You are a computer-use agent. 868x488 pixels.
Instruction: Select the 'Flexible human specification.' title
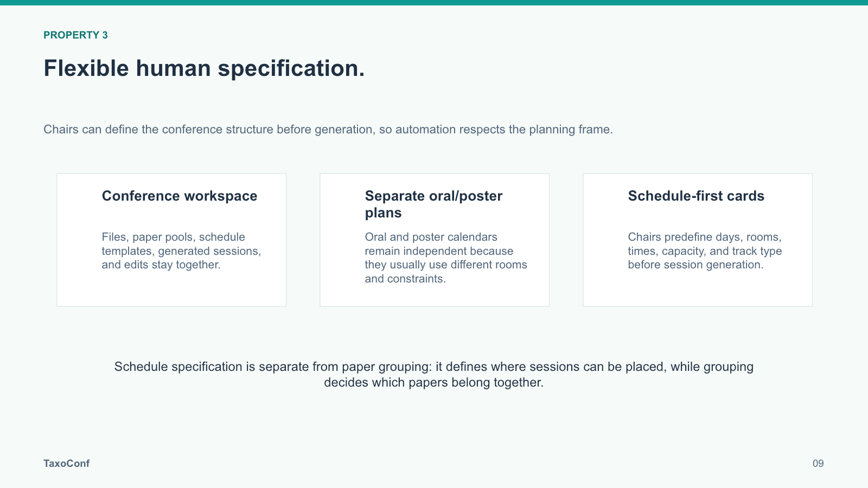(204, 69)
